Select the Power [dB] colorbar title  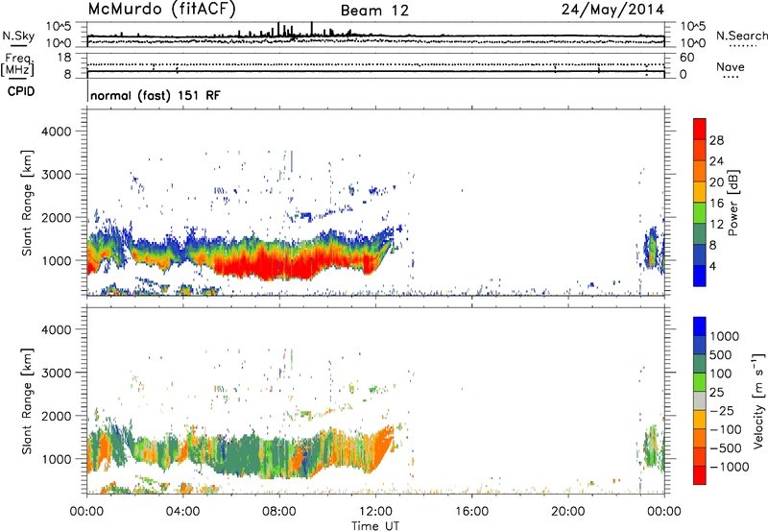click(733, 203)
